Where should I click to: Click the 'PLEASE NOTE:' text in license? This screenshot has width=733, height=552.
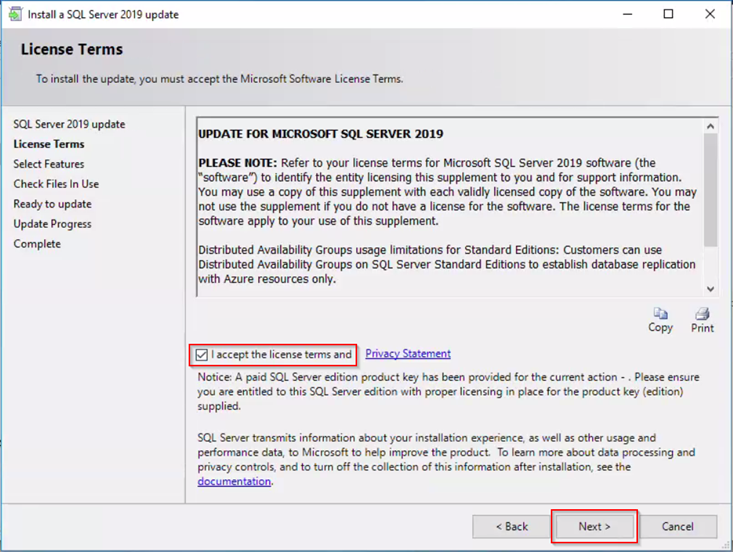pyautogui.click(x=237, y=163)
